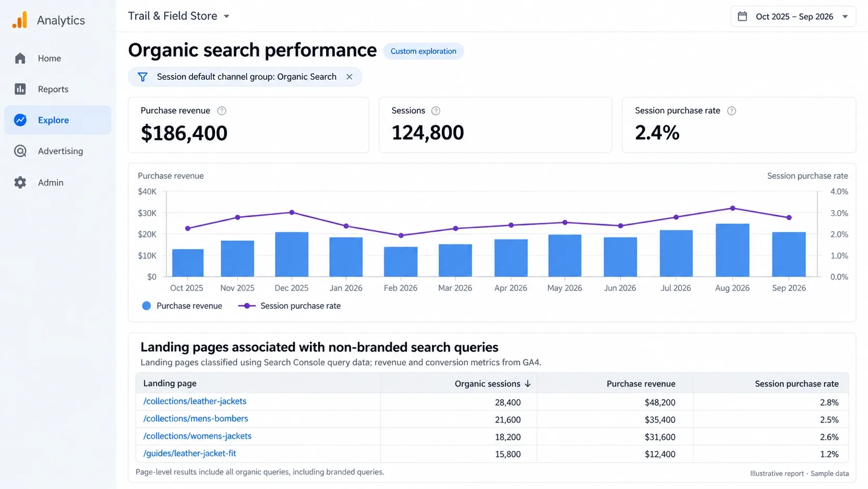Select the $48,200 revenue cell
The height and width of the screenshot is (489, 868).
pyautogui.click(x=660, y=402)
